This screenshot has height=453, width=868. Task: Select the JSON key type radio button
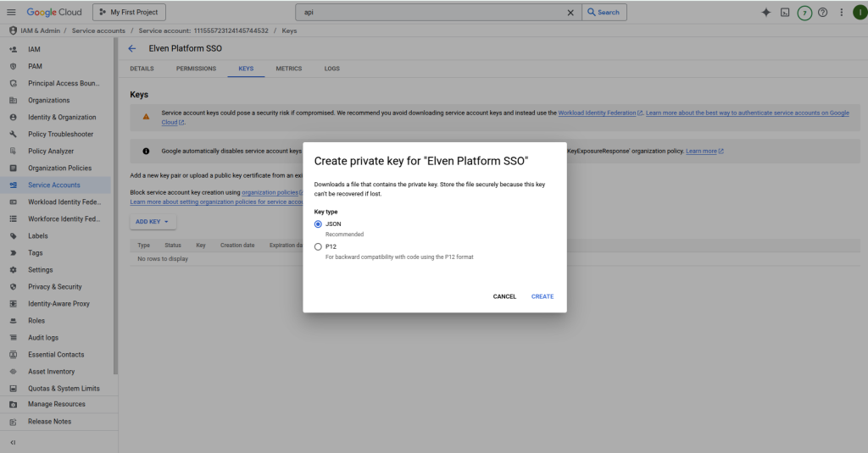[x=318, y=224]
